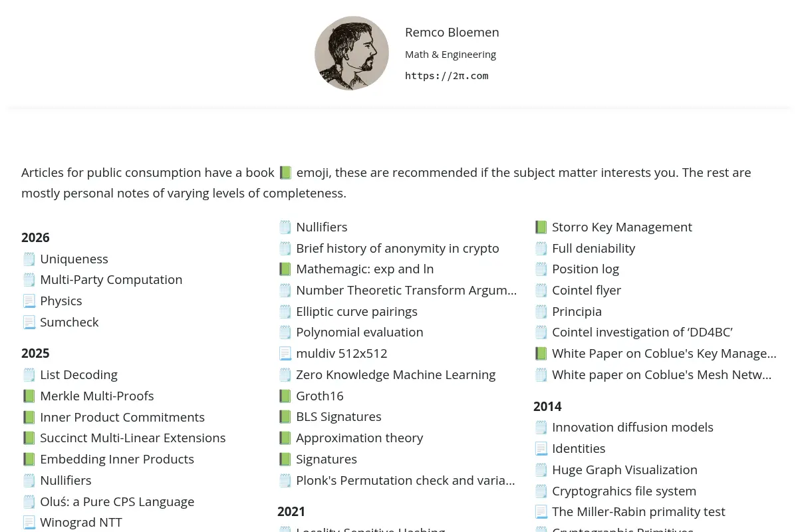Open The Miller-Rabin primality test note
The image size is (798, 532).
point(638,511)
